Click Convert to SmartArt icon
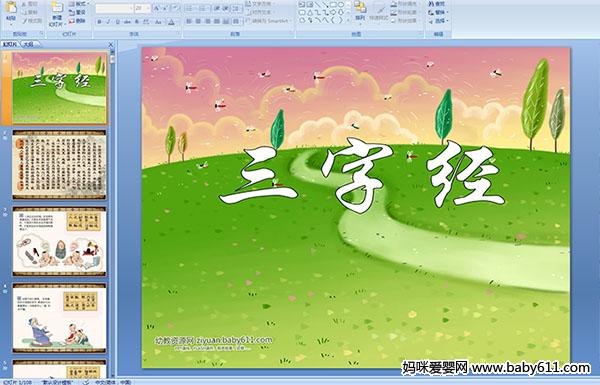Image resolution: width=600 pixels, height=385 pixels. pos(248,21)
